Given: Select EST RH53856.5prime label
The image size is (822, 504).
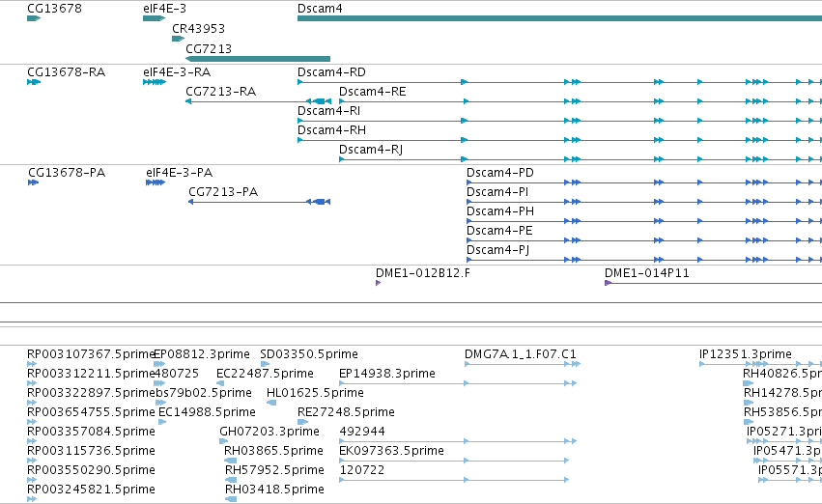Looking at the screenshot, I should click(x=782, y=412).
